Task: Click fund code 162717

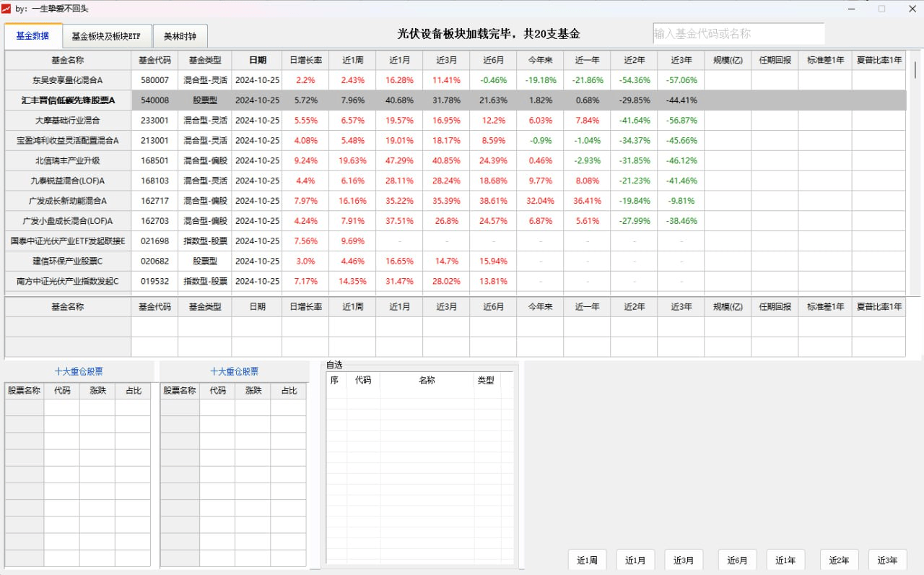Action: (154, 201)
